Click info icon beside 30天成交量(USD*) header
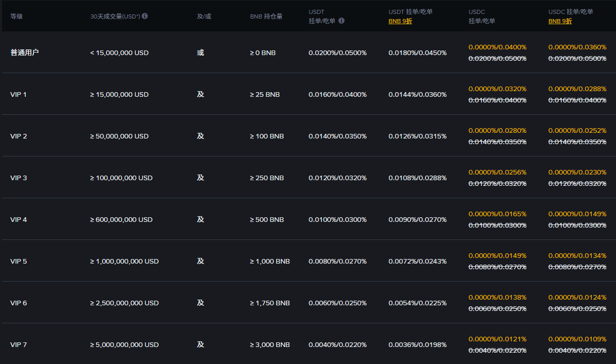616x364 pixels. pyautogui.click(x=145, y=16)
